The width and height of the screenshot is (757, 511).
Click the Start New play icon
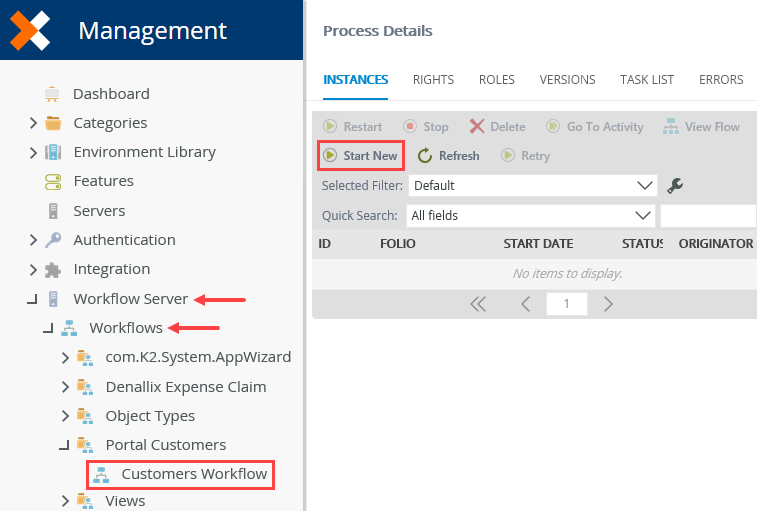point(330,156)
